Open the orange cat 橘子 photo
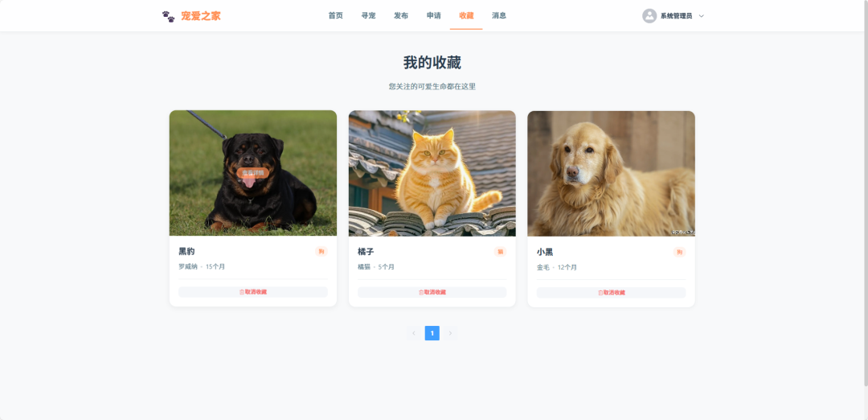This screenshot has width=868, height=420. [x=432, y=174]
